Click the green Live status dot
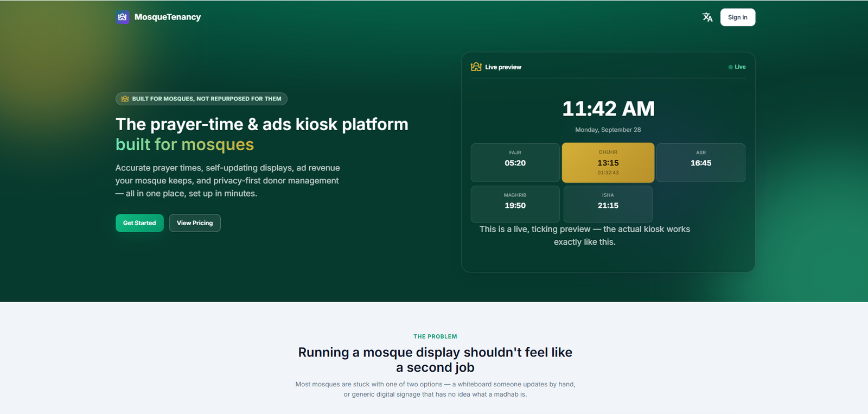The image size is (868, 414). (730, 67)
